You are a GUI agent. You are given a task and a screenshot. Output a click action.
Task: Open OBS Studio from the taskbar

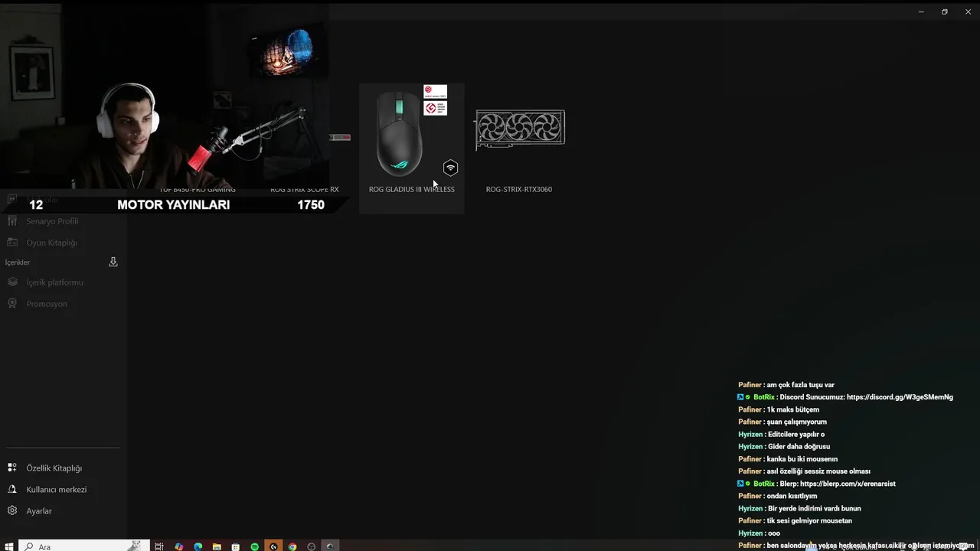click(x=311, y=546)
